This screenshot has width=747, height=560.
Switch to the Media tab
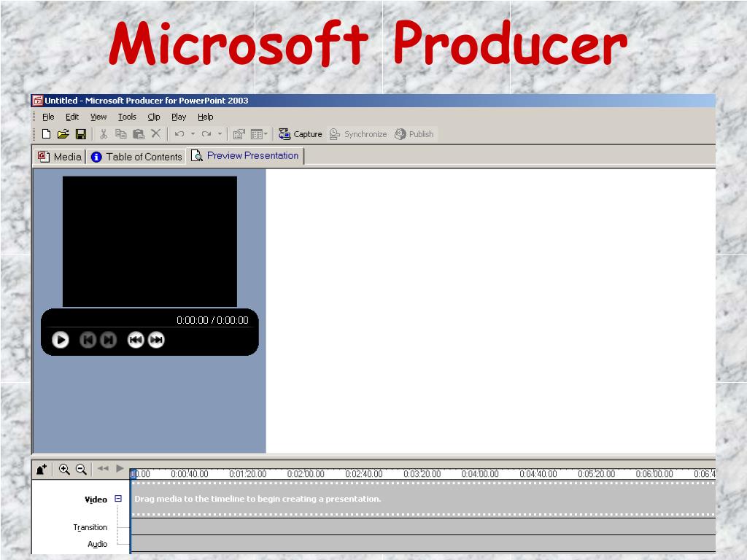click(60, 157)
